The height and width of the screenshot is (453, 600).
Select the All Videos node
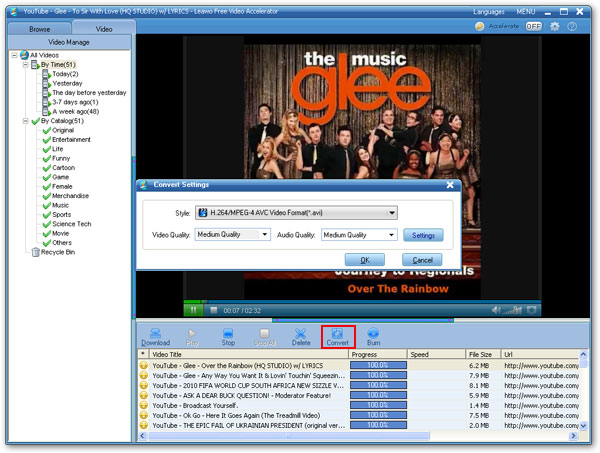[40, 55]
